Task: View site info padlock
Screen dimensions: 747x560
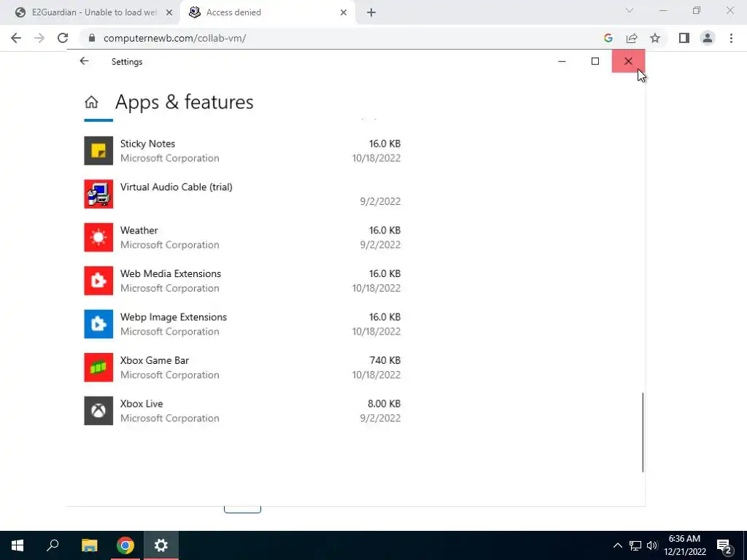Action: pyautogui.click(x=92, y=38)
